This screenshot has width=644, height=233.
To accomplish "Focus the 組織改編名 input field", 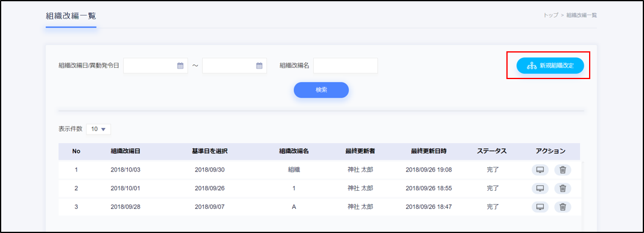I will pyautogui.click(x=345, y=66).
